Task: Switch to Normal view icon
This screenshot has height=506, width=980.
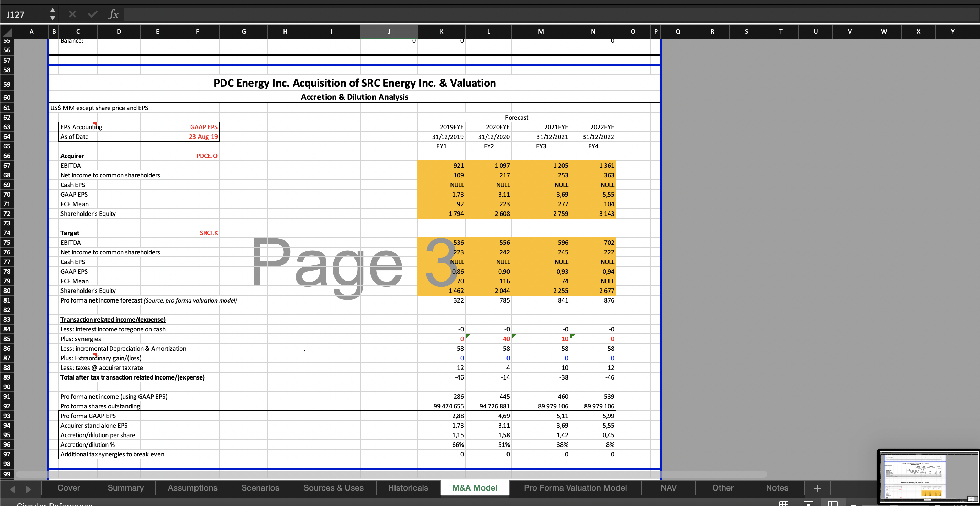Action: [784, 503]
